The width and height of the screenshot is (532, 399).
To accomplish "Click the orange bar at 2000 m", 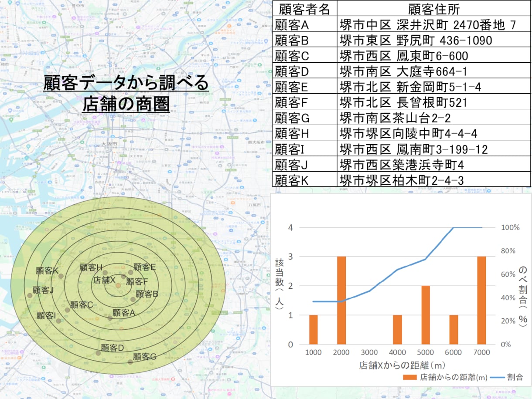I will (341, 300).
